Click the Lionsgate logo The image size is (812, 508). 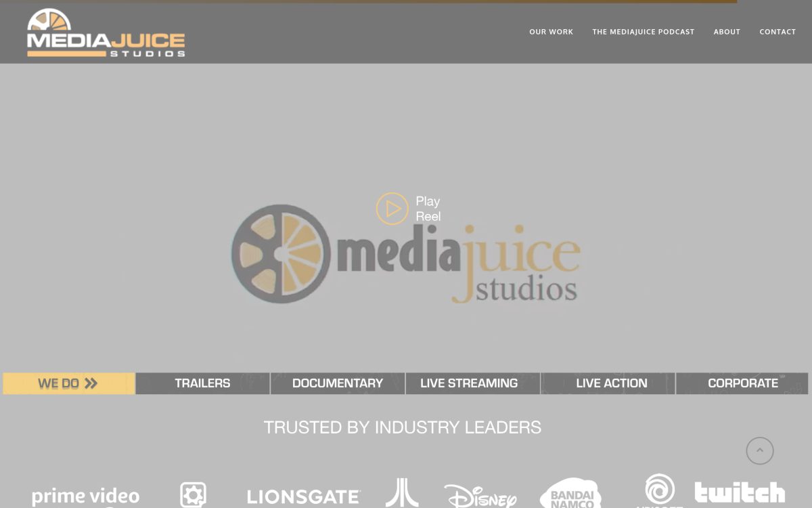click(x=304, y=497)
